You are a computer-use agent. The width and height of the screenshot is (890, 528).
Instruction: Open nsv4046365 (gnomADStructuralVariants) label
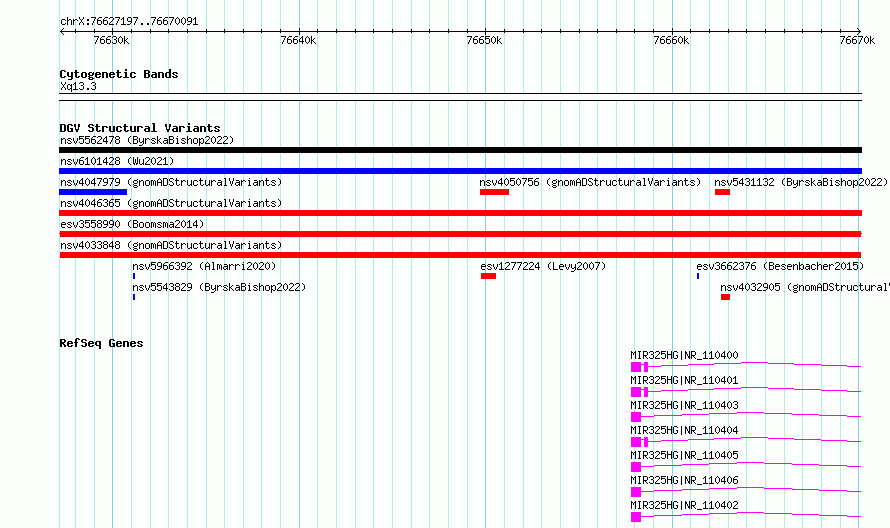tap(171, 203)
